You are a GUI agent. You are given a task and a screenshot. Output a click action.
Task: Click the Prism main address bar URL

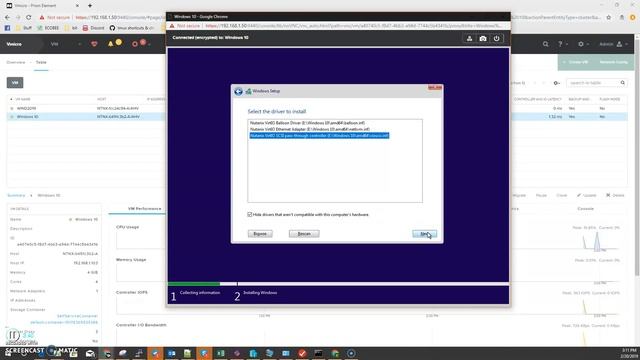click(x=120, y=18)
